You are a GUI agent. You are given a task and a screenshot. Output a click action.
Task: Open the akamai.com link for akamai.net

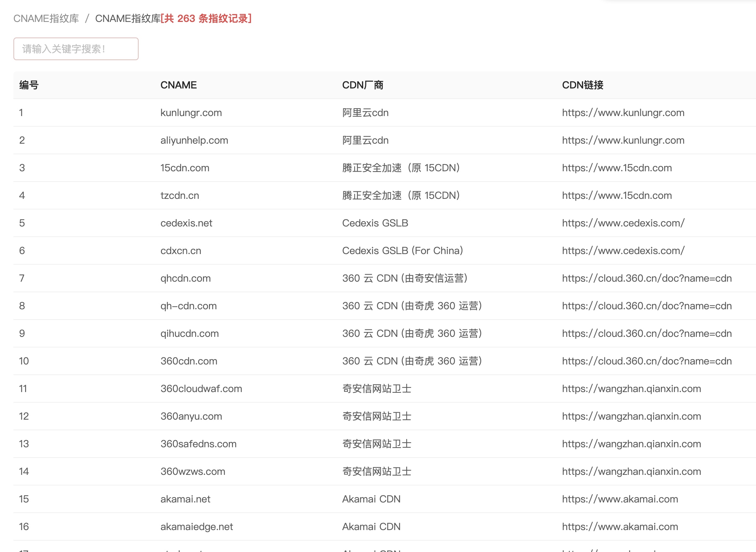coord(620,499)
